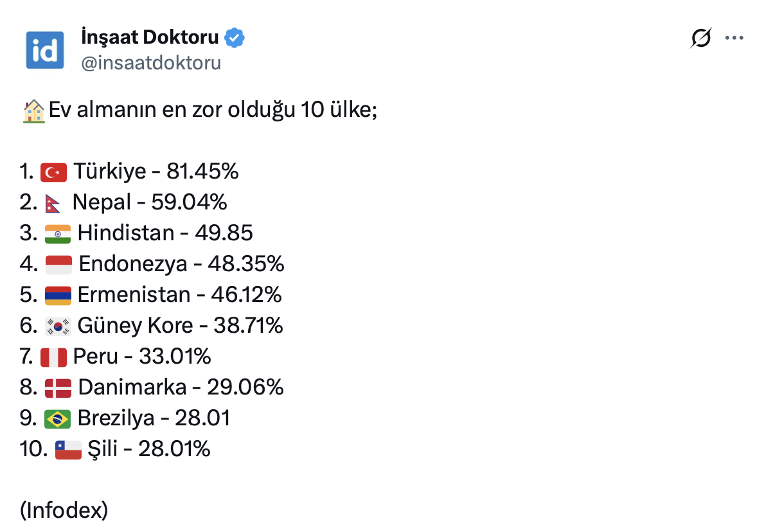Open the @insaatdoktoru handle link
Image resolution: width=766 pixels, height=532 pixels.
151,62
